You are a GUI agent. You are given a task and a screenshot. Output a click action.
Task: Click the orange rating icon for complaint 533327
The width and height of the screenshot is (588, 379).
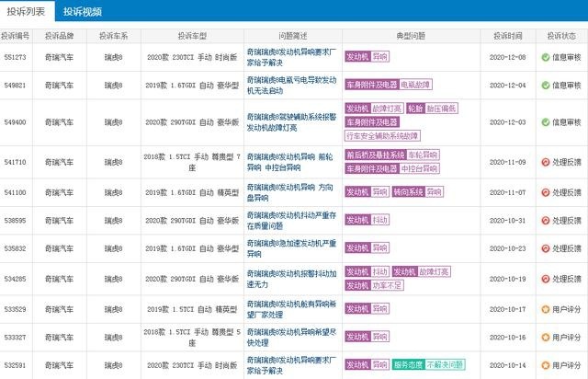(x=546, y=338)
